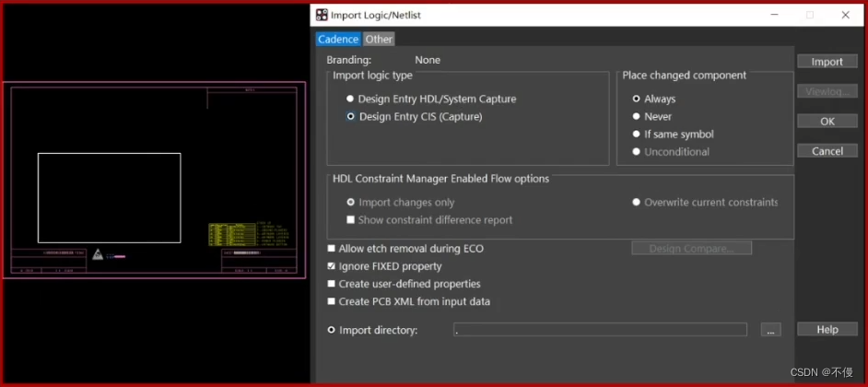Viewport: 868px width, 387px height.
Task: Click the yellow layer table in drawing
Action: [231, 234]
